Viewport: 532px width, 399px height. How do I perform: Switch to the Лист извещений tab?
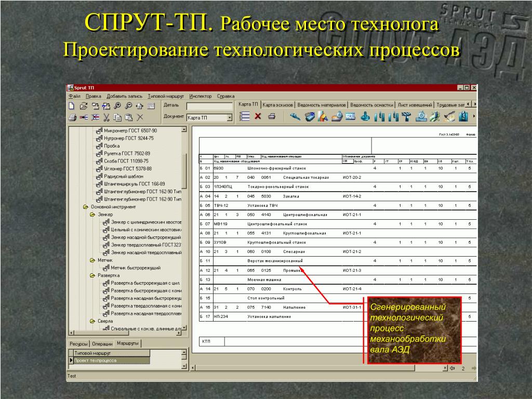pos(415,105)
